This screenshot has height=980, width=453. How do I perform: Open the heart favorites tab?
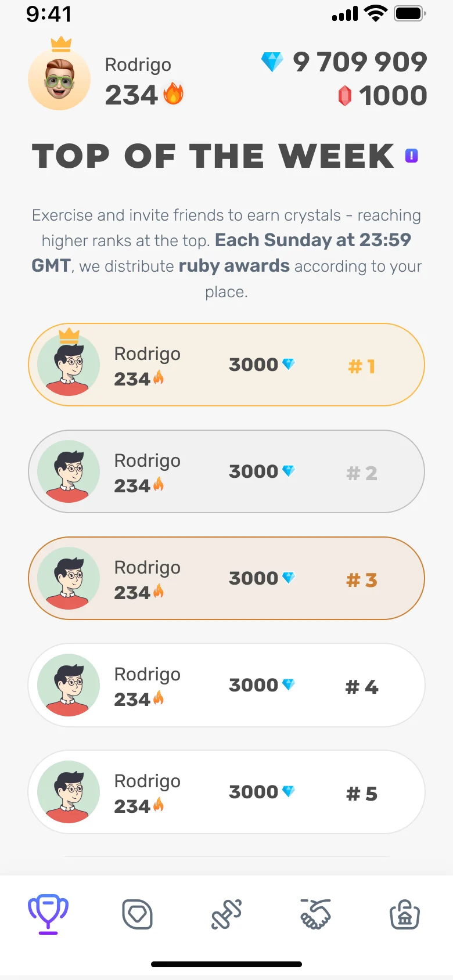pyautogui.click(x=137, y=914)
